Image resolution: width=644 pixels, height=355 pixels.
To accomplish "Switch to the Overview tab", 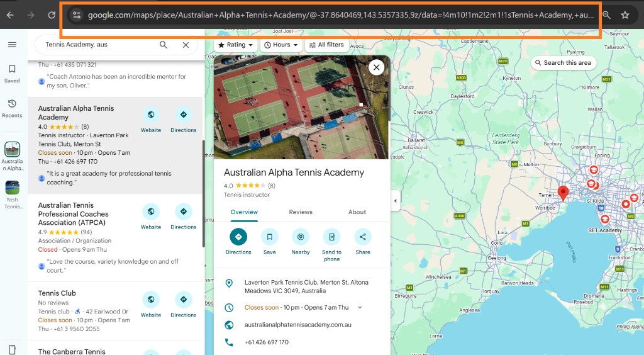I will point(244,212).
